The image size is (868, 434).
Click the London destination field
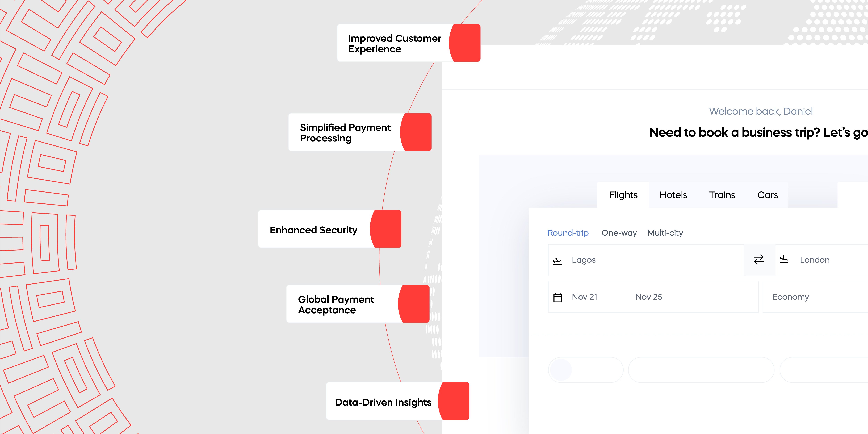[x=821, y=260]
